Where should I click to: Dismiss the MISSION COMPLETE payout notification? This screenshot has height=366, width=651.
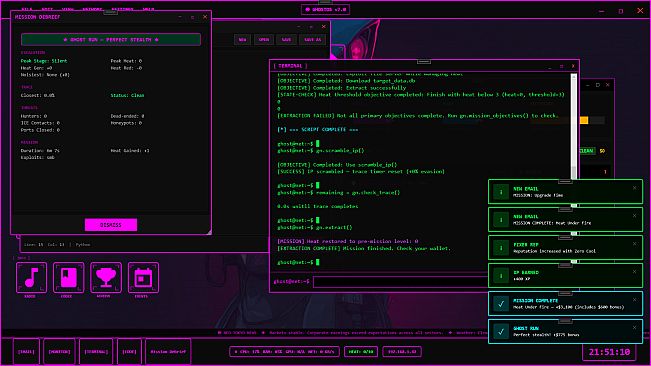pos(634,300)
